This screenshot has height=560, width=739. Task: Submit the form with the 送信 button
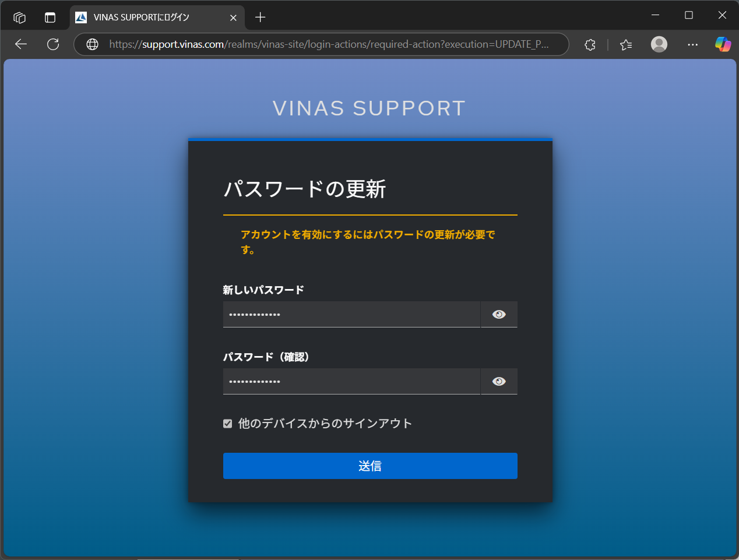pos(370,466)
